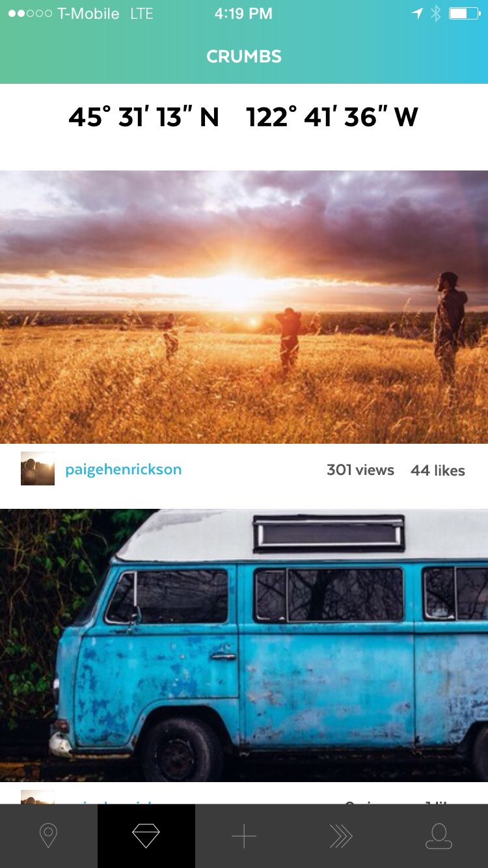Tap paigehenrickson's avatar thumbnail
This screenshot has height=868, width=488.
tap(38, 468)
